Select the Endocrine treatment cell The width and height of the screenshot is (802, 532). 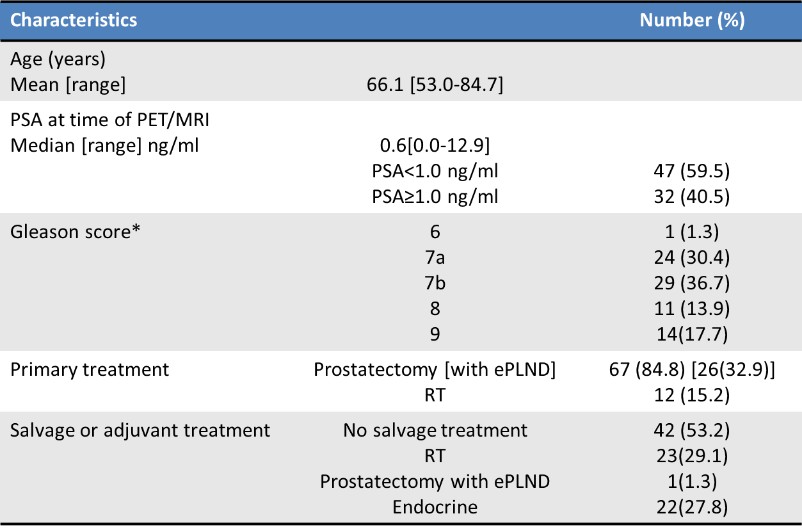[x=435, y=507]
